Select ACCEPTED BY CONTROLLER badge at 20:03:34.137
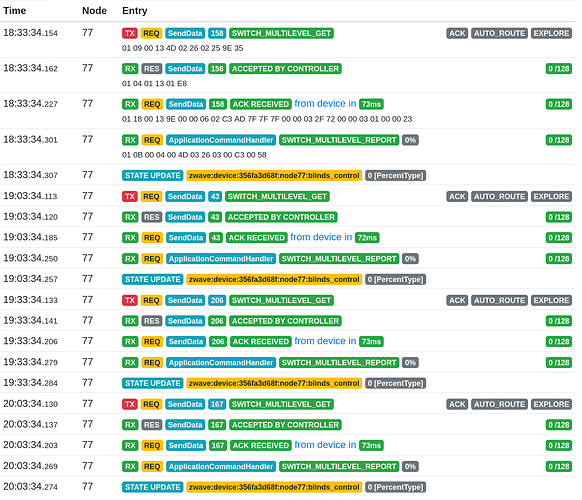 [285, 425]
